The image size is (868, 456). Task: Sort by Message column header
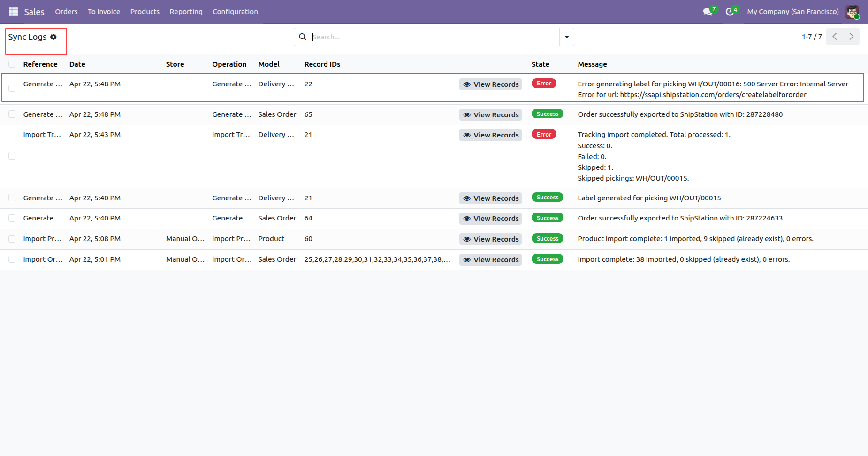pos(592,64)
